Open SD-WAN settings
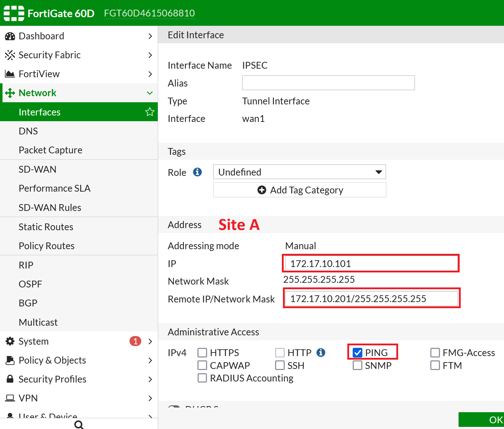Screen dimensions: 504x429 [79, 169]
